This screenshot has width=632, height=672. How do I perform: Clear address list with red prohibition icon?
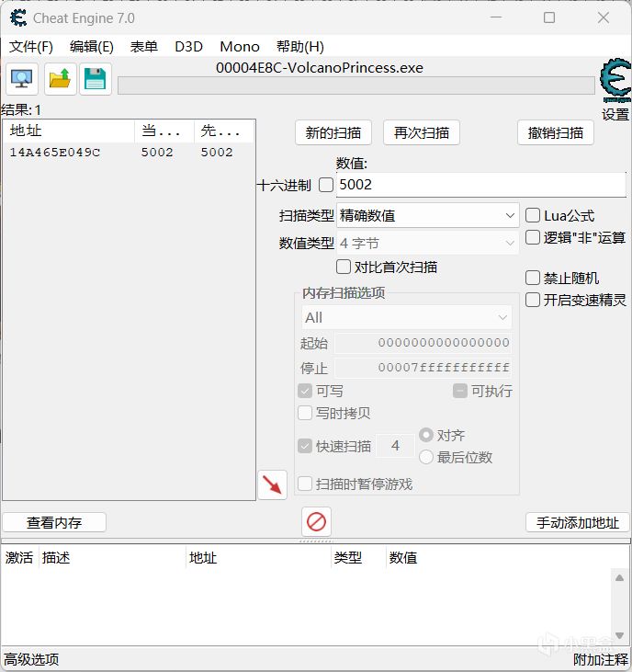[x=316, y=521]
